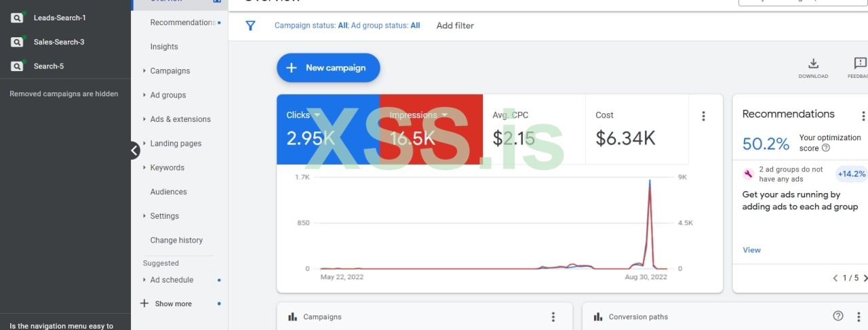Go to the next recommendation
The width and height of the screenshot is (868, 330).
click(865, 278)
